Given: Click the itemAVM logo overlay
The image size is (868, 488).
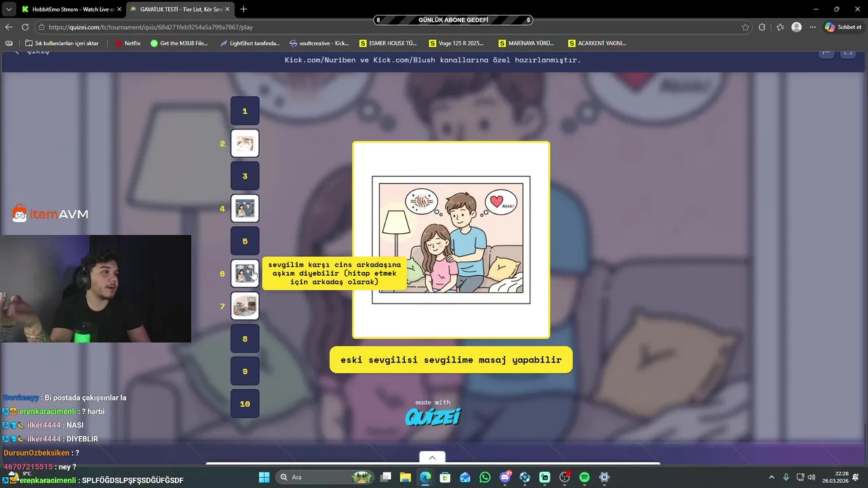Looking at the screenshot, I should pos(50,213).
